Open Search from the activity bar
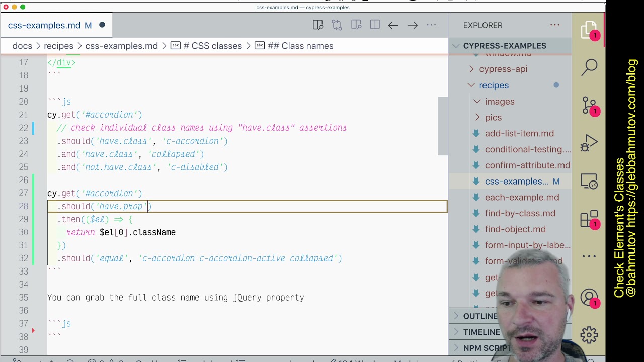 pyautogui.click(x=589, y=67)
